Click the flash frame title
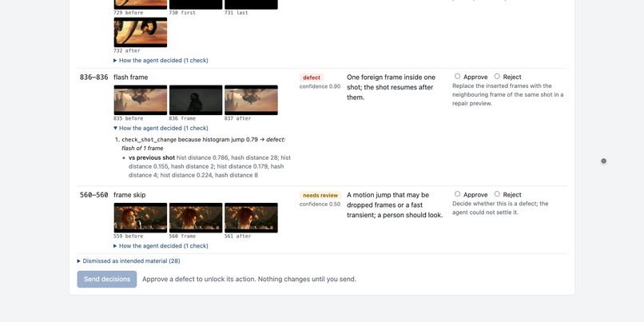The width and height of the screenshot is (644, 322). [130, 78]
